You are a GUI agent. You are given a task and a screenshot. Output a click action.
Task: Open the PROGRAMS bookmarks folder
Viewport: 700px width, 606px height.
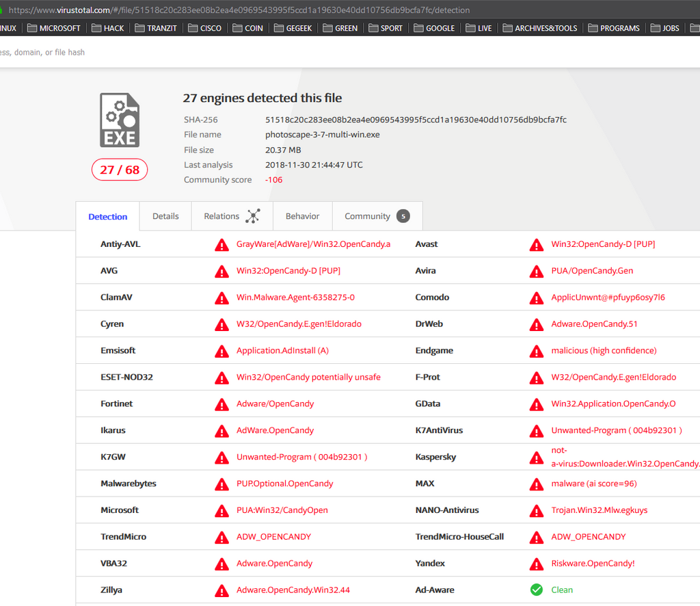click(x=614, y=28)
